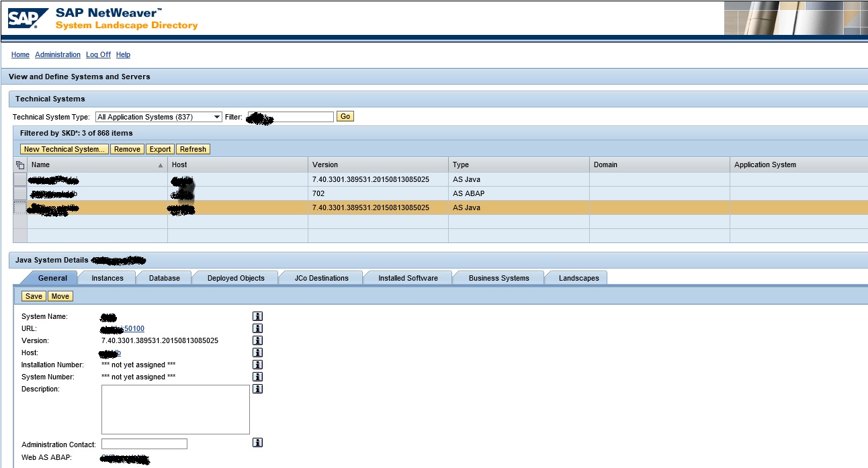Viewport: 868px width, 468px height.
Task: Select first table row via row selector
Action: click(19, 179)
